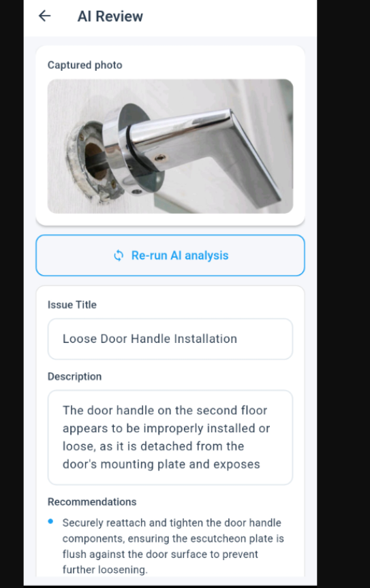Focus the Issue Title input field
This screenshot has width=370, height=588.
tap(170, 339)
